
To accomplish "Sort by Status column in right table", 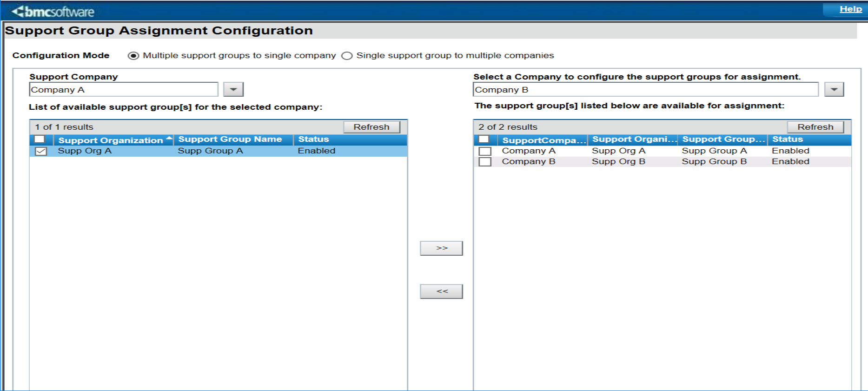I will [788, 139].
